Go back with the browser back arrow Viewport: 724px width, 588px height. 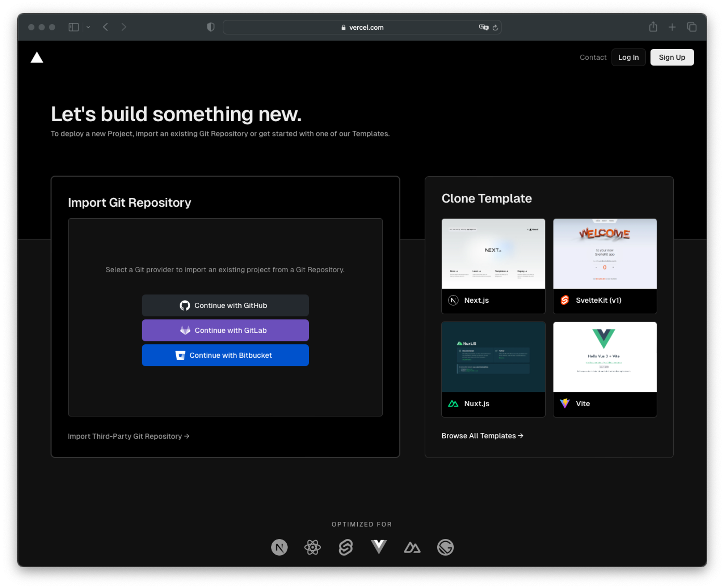[x=106, y=27]
